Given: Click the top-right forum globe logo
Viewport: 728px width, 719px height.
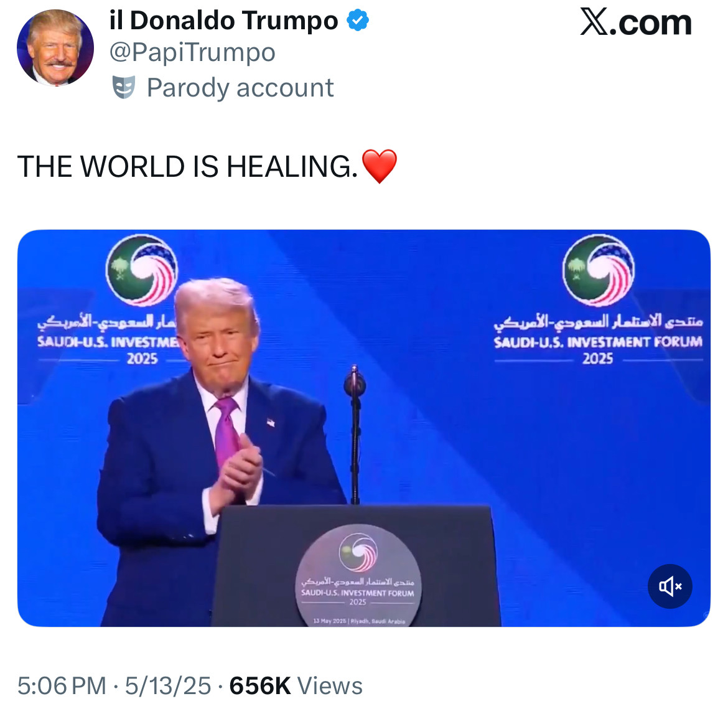Looking at the screenshot, I should [599, 270].
